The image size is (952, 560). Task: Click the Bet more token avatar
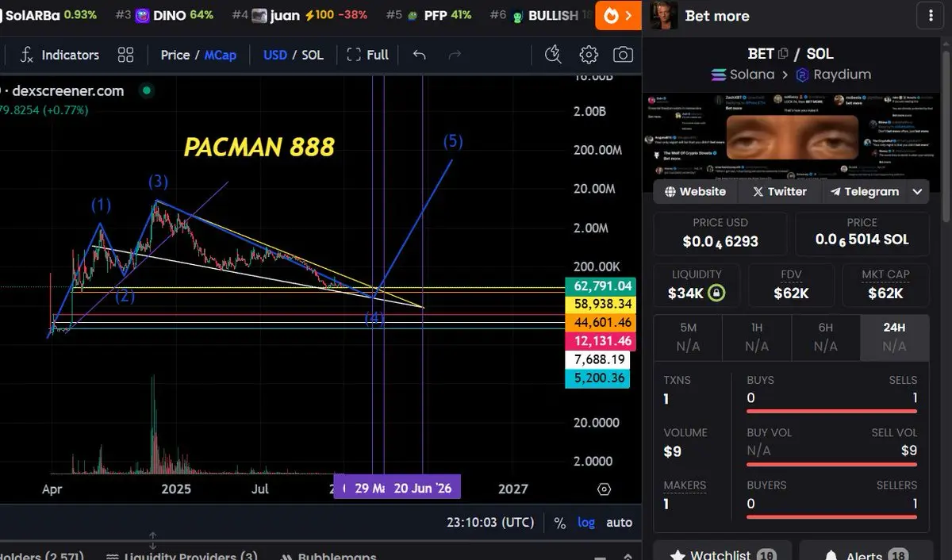click(664, 15)
